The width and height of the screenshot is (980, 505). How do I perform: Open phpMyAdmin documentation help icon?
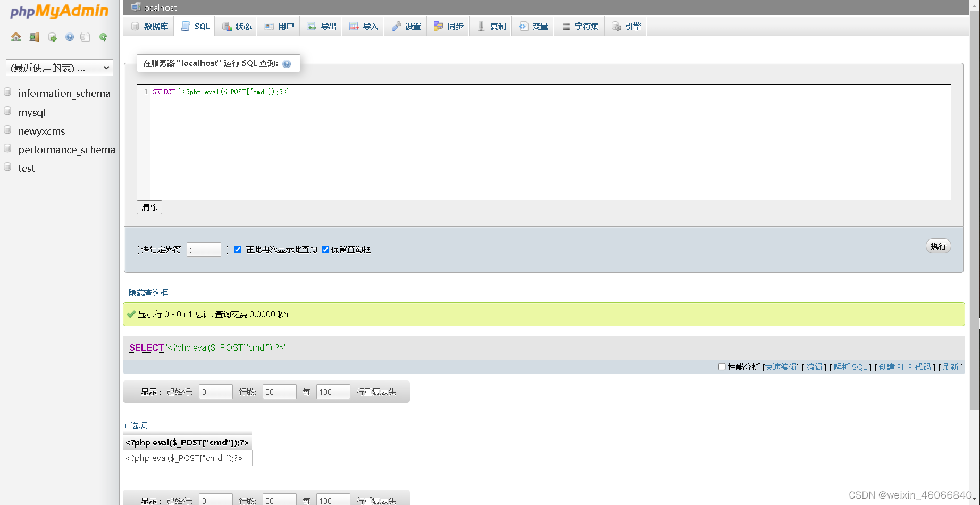70,37
